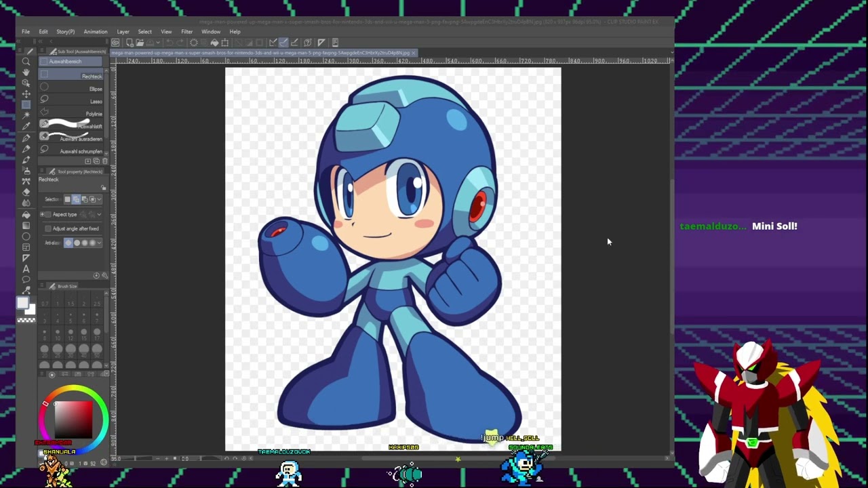Image resolution: width=868 pixels, height=488 pixels.
Task: Select the Text tool
Action: [26, 269]
